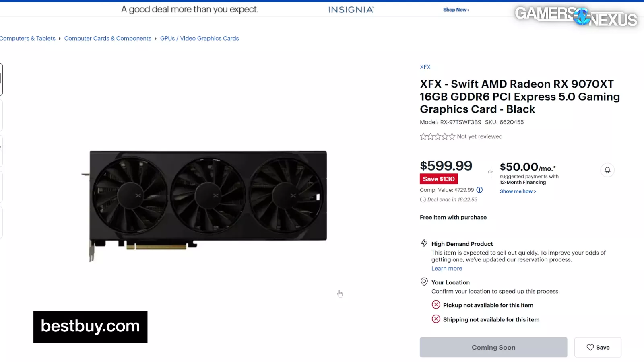Click Learn more under High Demand Product

click(447, 269)
